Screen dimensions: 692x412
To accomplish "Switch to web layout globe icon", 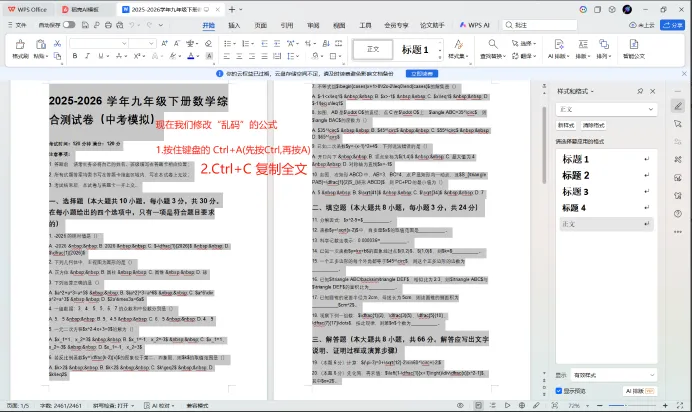I will (522, 405).
